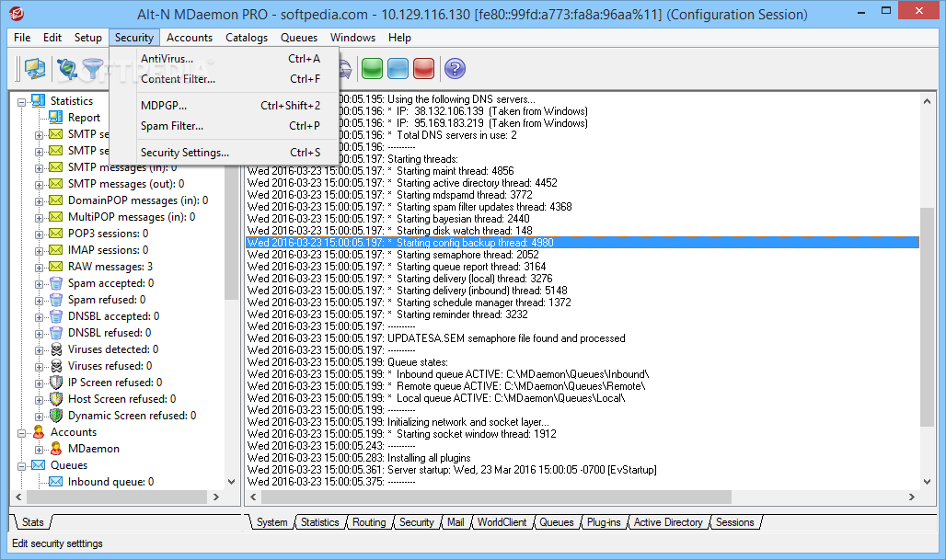Switch to the Sessions tab

[x=735, y=522]
